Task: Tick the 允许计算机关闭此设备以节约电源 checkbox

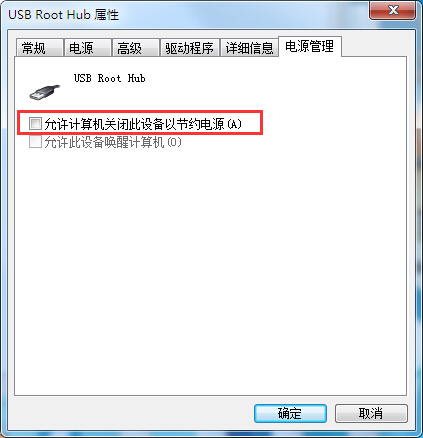Action: (x=35, y=124)
